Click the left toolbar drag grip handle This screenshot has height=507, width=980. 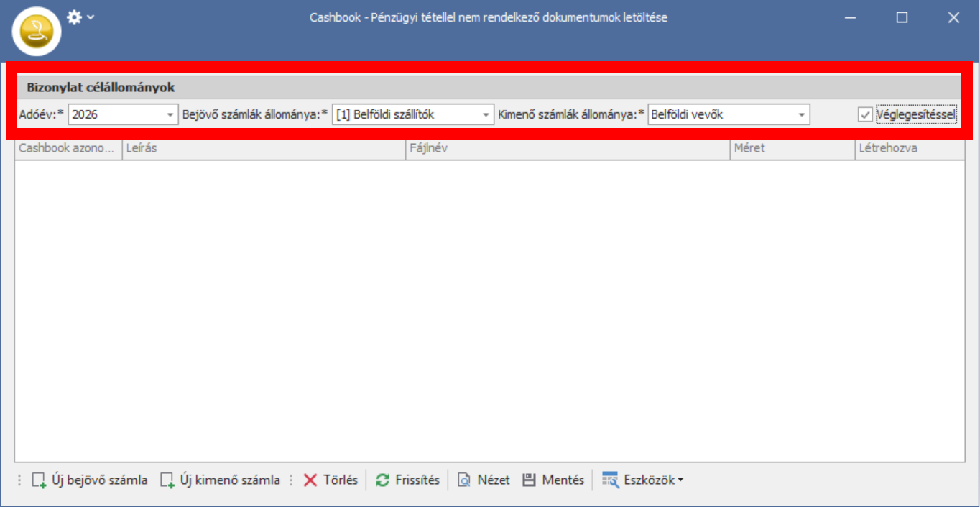point(19,480)
